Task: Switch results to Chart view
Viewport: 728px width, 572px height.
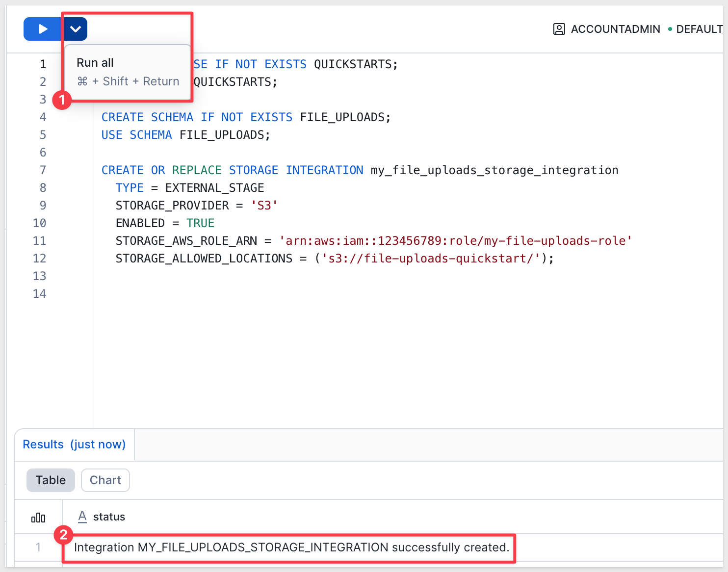Action: [105, 480]
